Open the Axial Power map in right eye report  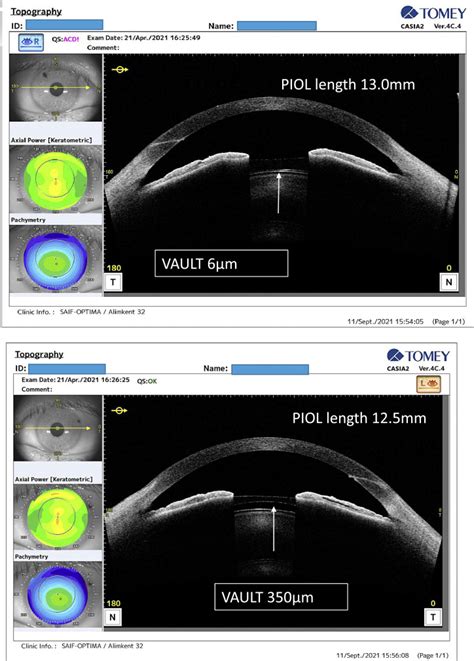pos(56,179)
